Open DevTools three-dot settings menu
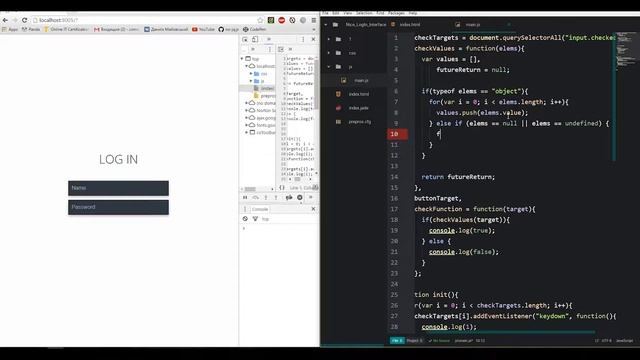 click(303, 40)
